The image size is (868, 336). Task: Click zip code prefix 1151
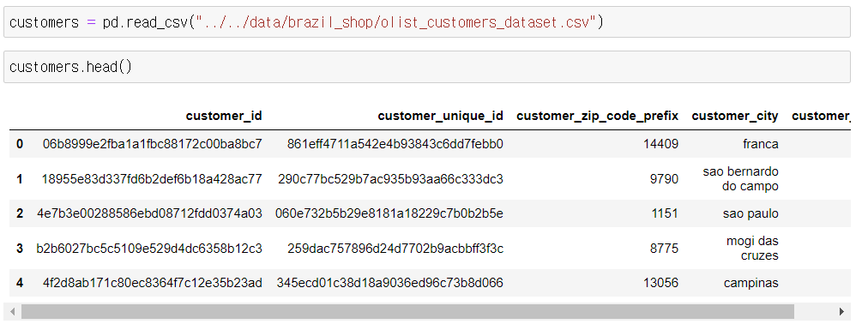[664, 213]
